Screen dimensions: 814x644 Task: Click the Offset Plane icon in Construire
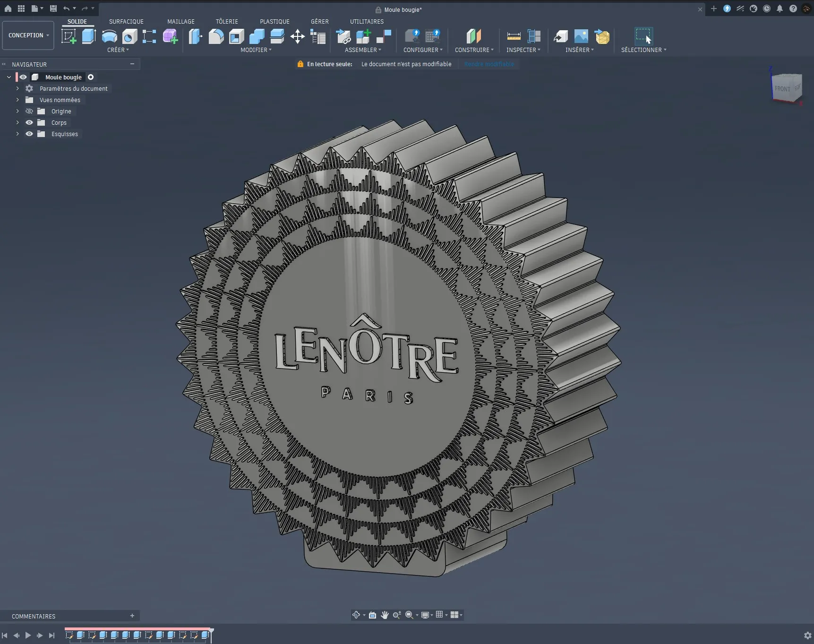pos(473,36)
